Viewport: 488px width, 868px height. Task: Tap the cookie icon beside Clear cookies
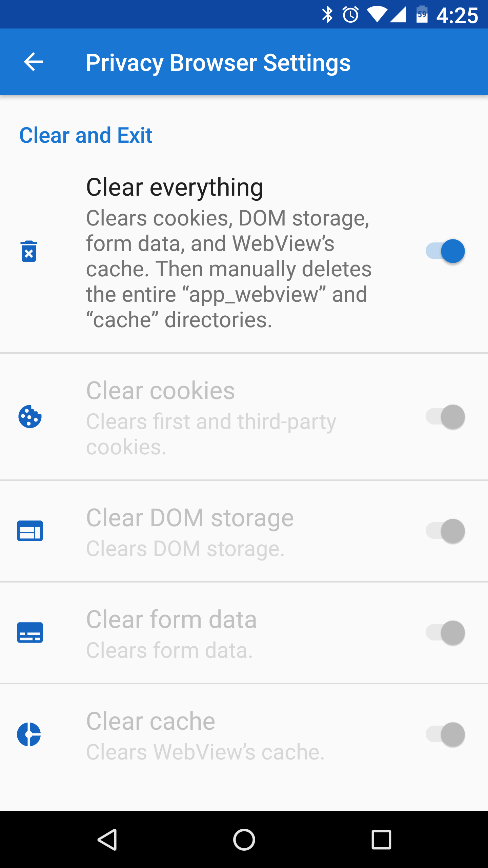(30, 417)
